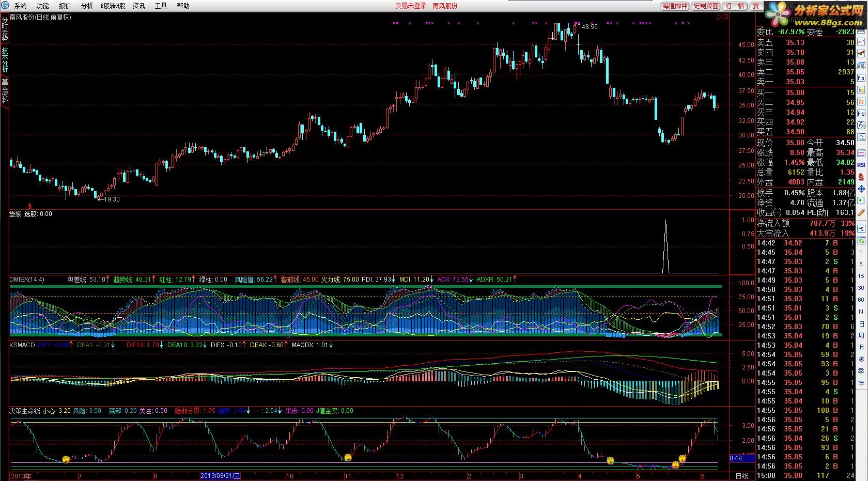Click the red square panel icon above chart
The height and width of the screenshot is (481, 868).
coord(725,17)
